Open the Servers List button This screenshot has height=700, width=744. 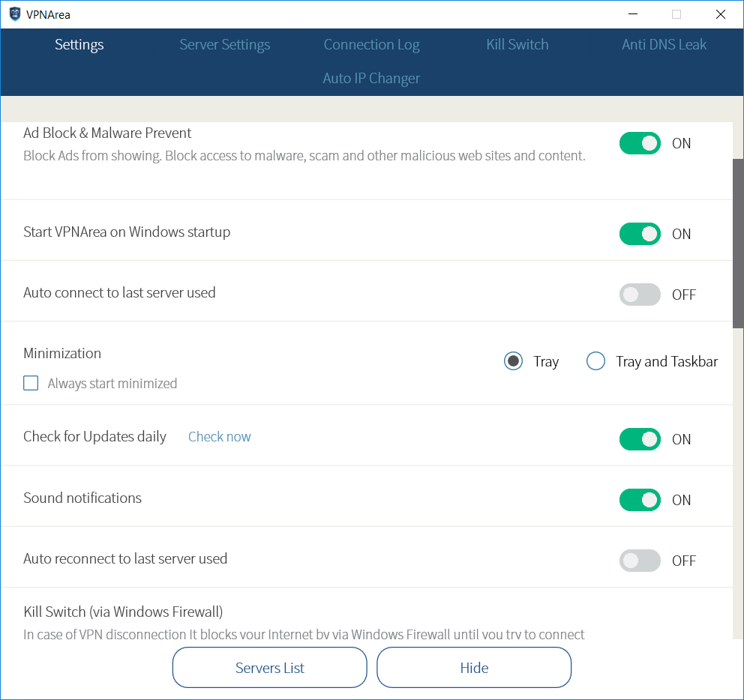point(269,667)
